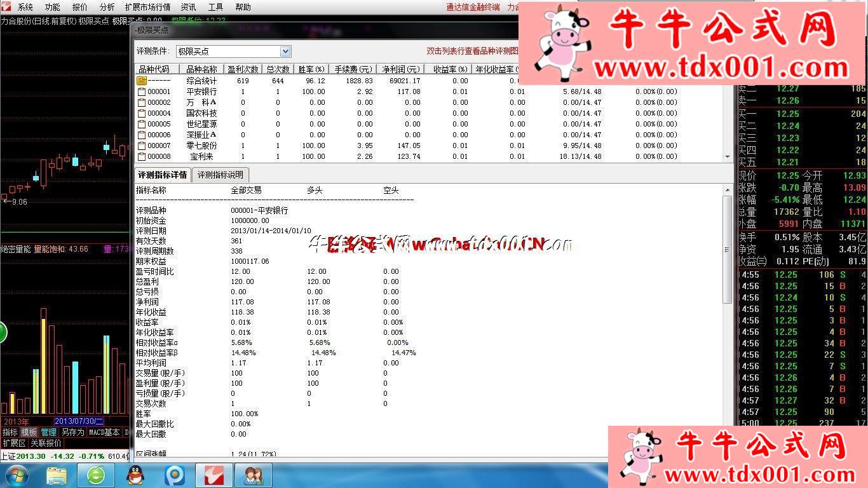868x488 pixels.
Task: Click the clipboard icon beside code 000005
Action: click(x=142, y=124)
